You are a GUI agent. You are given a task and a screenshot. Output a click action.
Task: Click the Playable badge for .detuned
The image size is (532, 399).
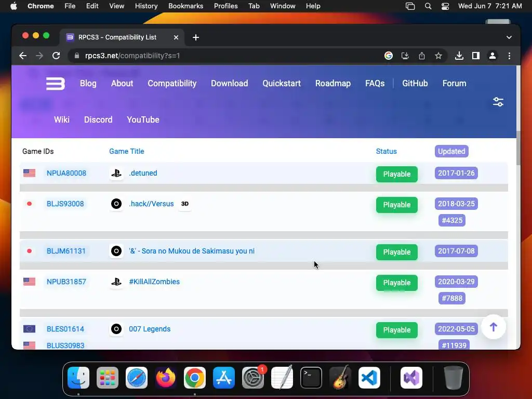tap(396, 175)
